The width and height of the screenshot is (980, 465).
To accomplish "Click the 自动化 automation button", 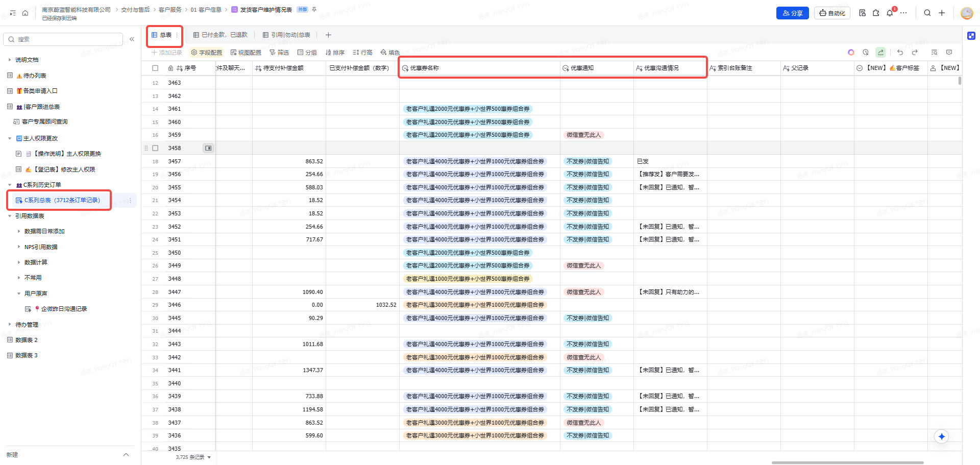I will 832,13.
